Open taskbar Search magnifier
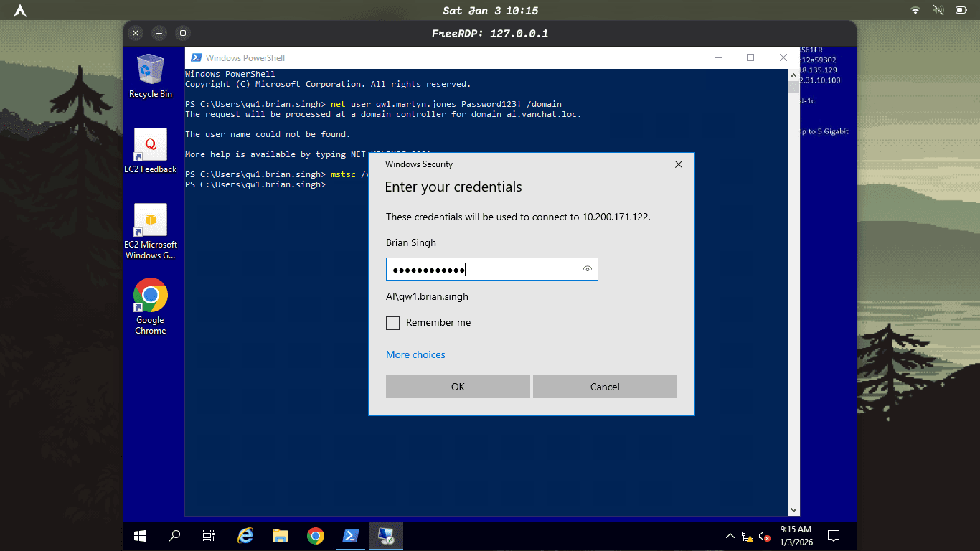 click(174, 536)
